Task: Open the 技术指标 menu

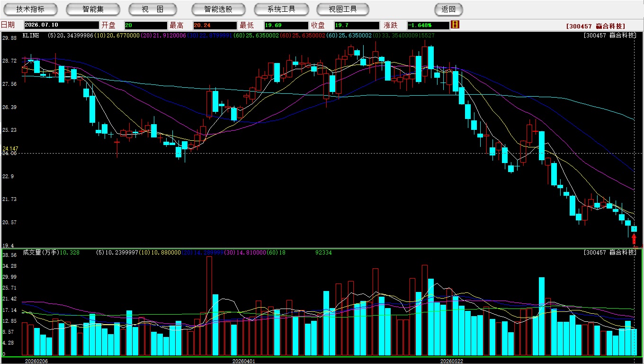Action: pos(30,9)
